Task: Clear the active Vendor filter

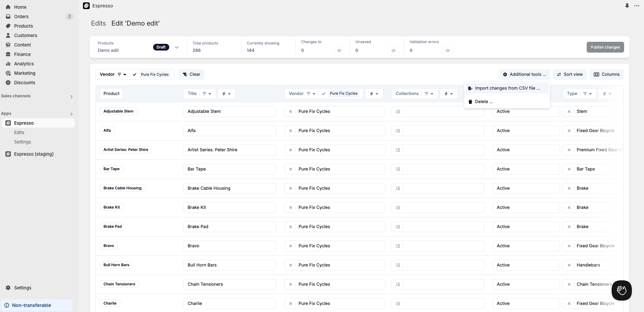Action: click(x=192, y=74)
